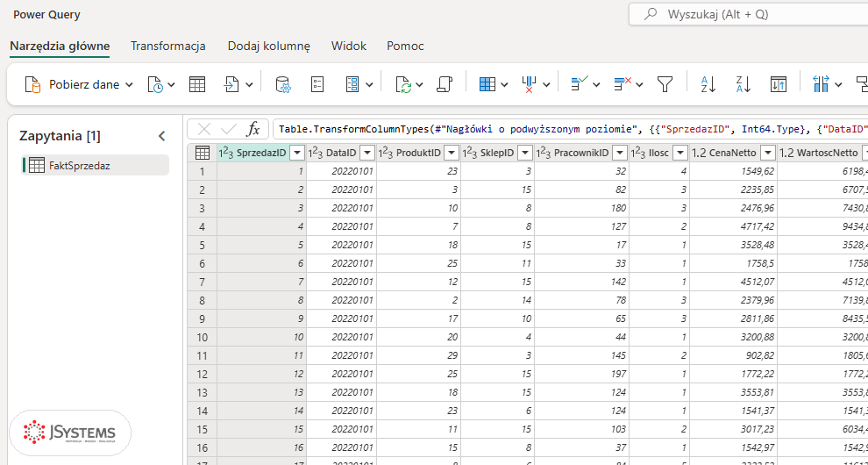The height and width of the screenshot is (465, 868).
Task: Open the Transformacja tab
Action: tap(168, 46)
